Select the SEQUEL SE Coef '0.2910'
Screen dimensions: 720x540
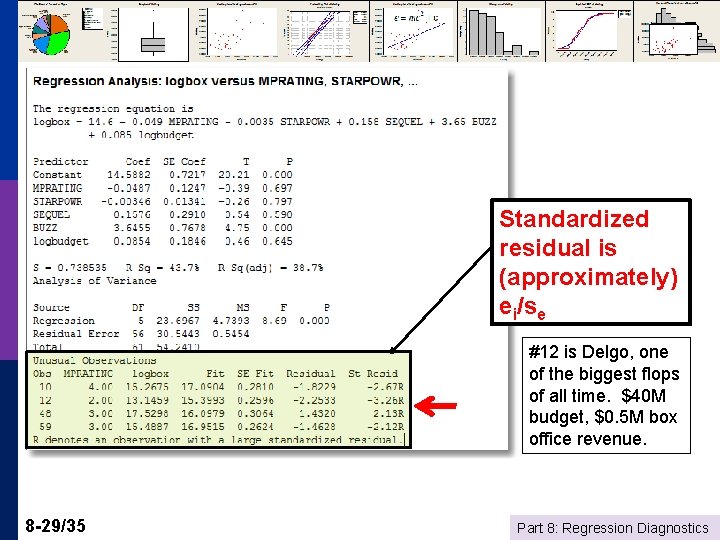pyautogui.click(x=187, y=214)
